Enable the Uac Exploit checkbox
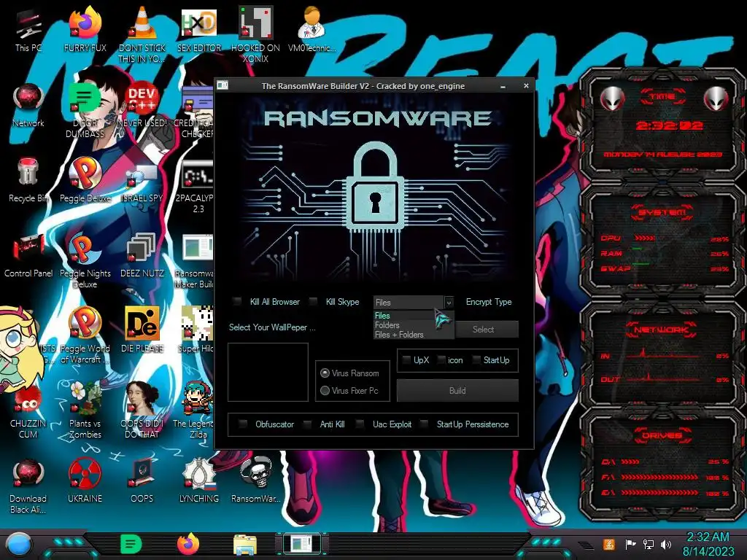The width and height of the screenshot is (747, 560). [x=360, y=424]
